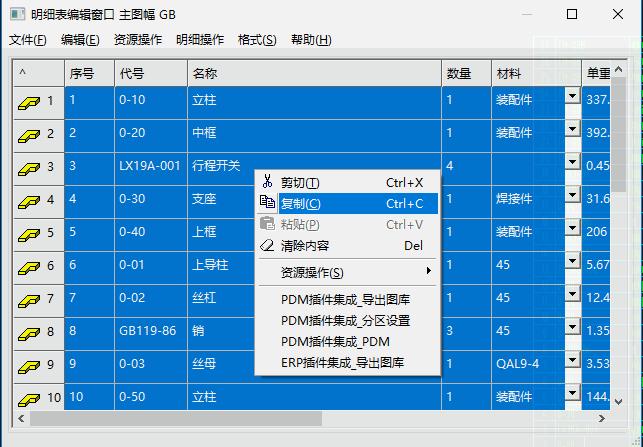Click the horizontal scrollbar right arrow

(602, 418)
